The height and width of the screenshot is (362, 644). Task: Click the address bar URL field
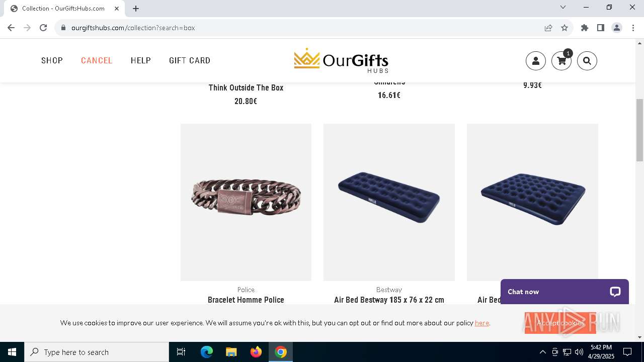302,28
